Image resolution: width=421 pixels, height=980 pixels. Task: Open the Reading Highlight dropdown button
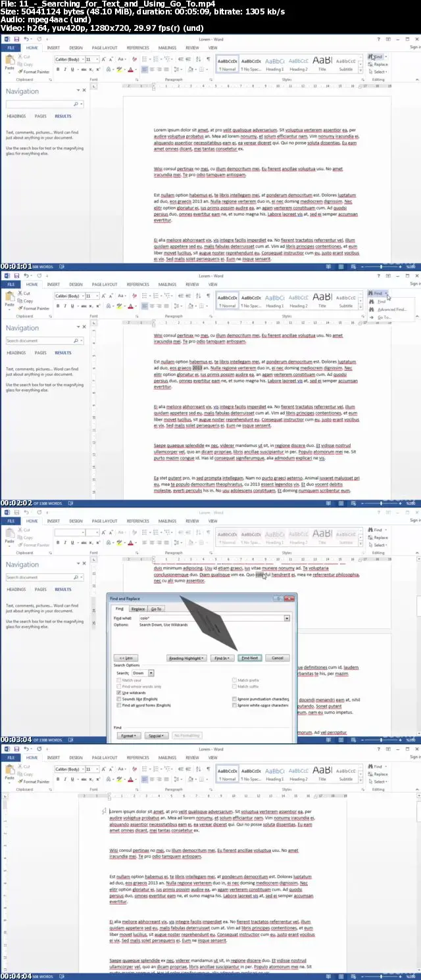pyautogui.click(x=187, y=658)
